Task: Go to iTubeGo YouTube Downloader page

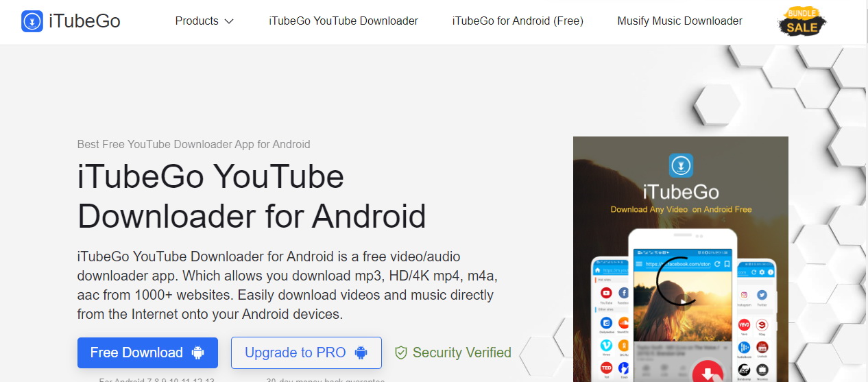Action: tap(343, 21)
